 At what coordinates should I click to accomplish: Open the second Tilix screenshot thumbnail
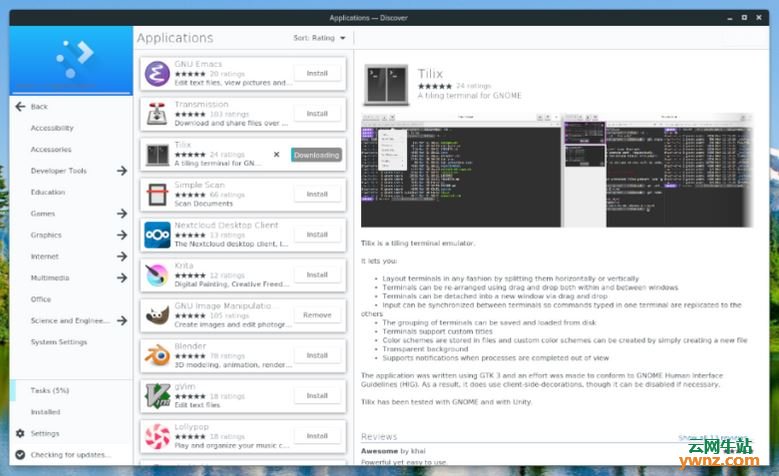tap(658, 170)
